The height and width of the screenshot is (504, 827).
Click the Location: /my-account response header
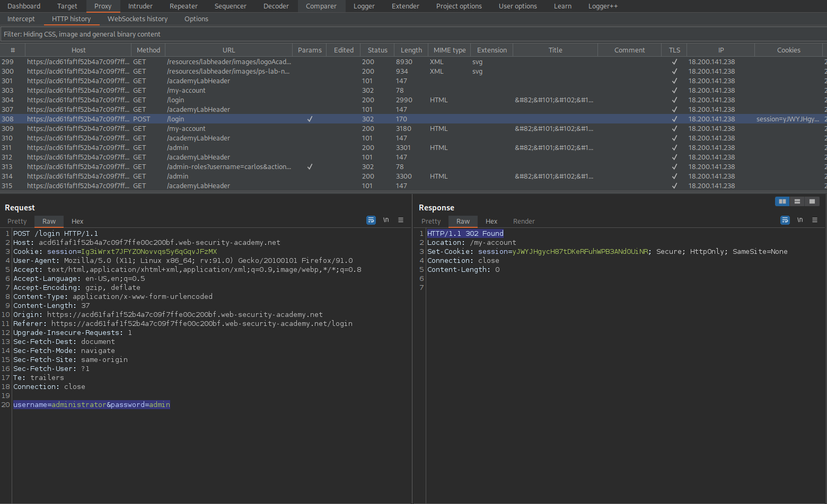(472, 243)
